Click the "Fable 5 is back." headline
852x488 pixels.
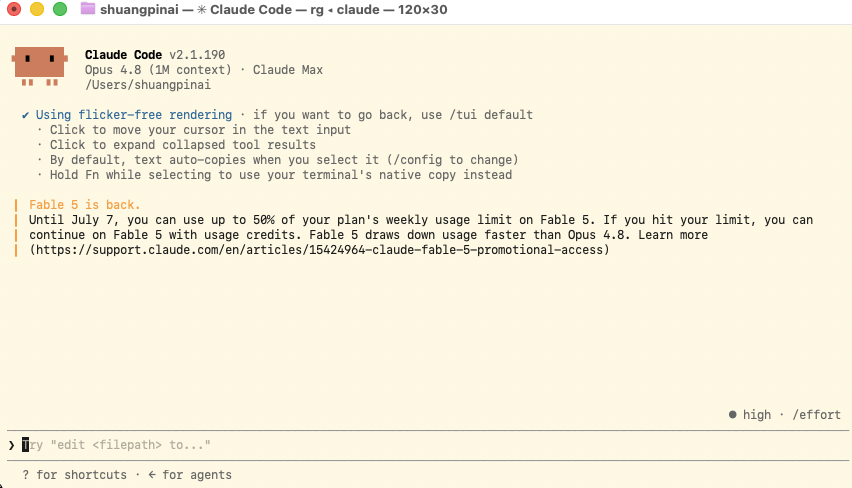(x=85, y=205)
